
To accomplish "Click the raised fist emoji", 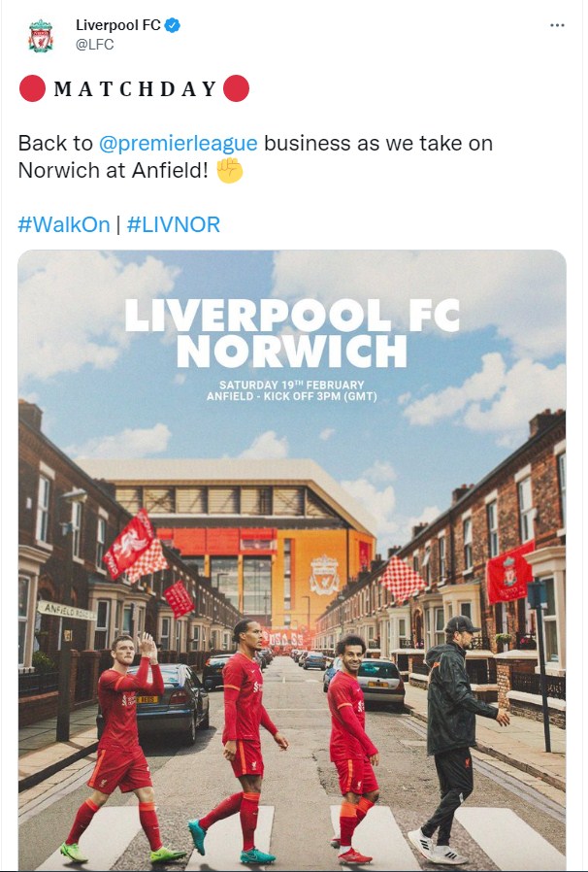I will click(x=229, y=171).
